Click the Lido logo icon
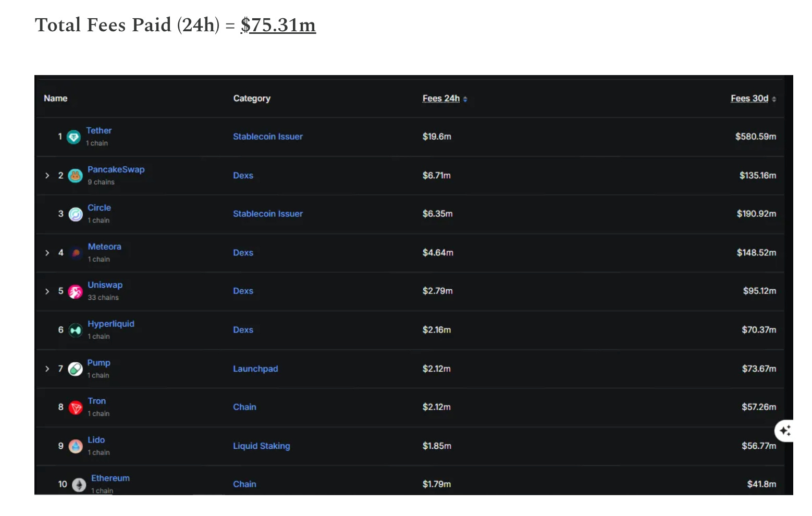 [76, 446]
